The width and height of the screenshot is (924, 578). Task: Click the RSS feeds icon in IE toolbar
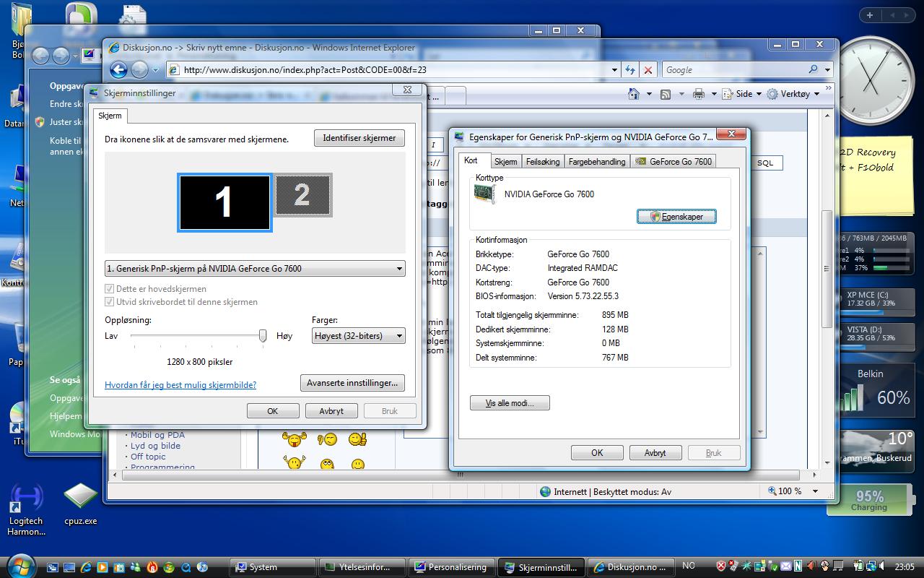(x=666, y=94)
